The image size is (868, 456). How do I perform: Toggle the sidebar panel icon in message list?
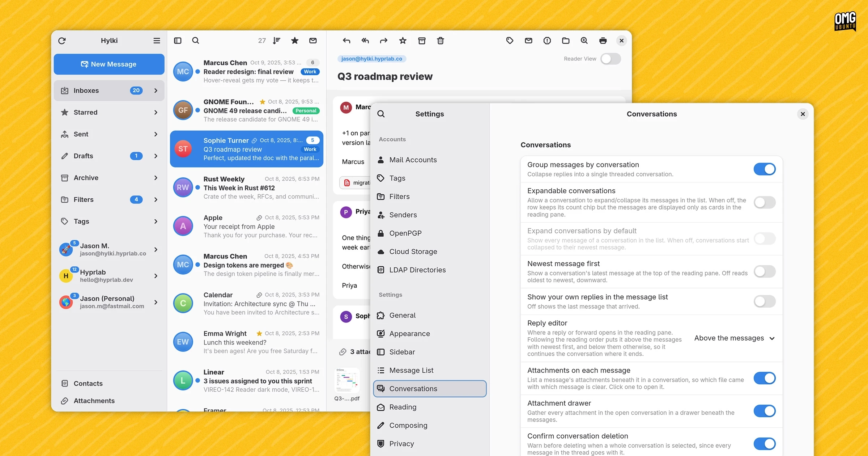(178, 41)
